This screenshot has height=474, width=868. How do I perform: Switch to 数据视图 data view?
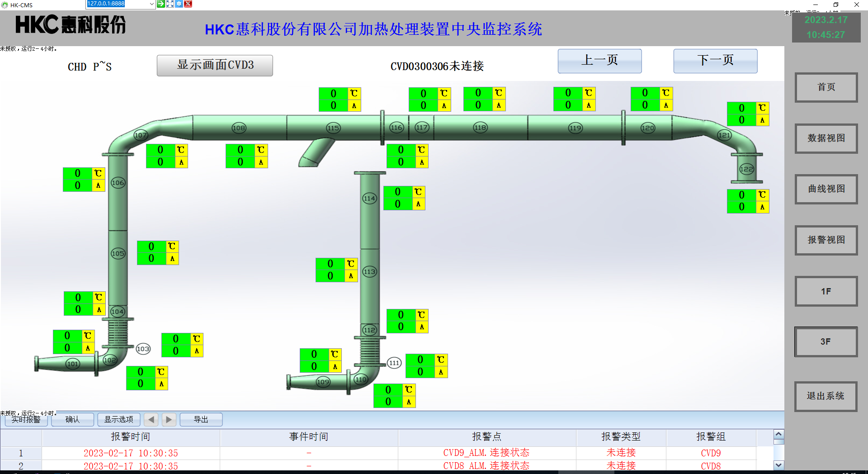coord(826,138)
